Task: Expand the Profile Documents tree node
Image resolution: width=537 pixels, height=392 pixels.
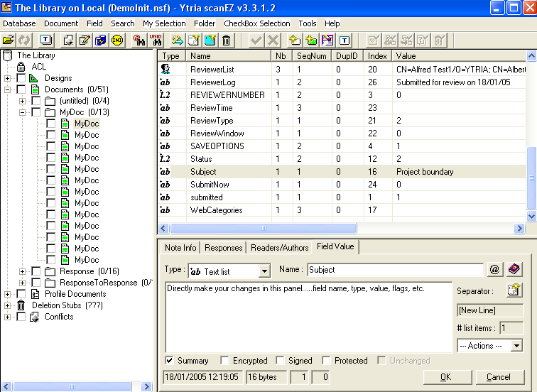Action: point(8,294)
